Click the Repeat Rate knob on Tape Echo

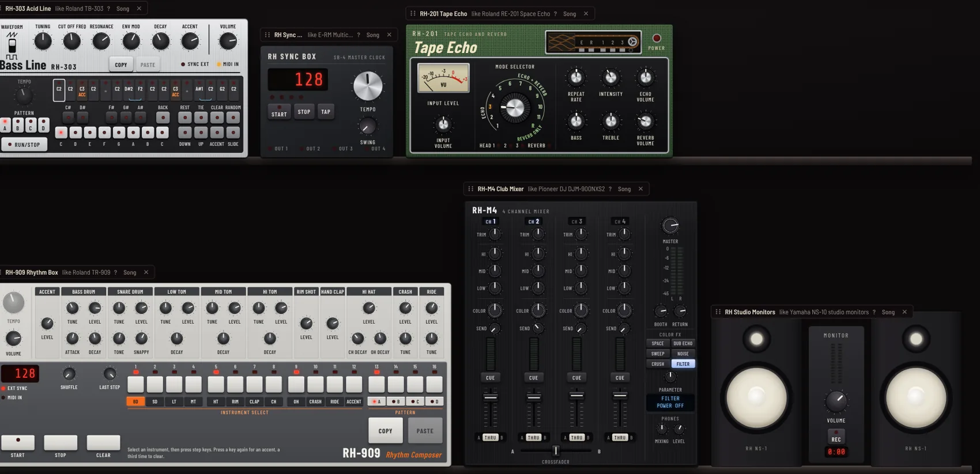576,77
